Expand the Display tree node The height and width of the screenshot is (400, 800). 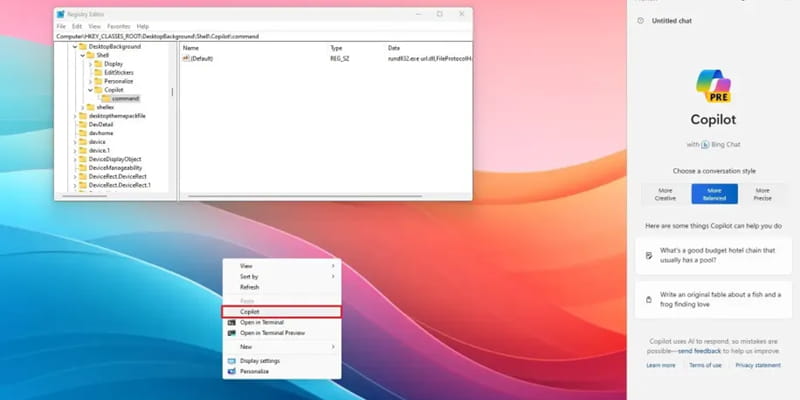[x=90, y=64]
